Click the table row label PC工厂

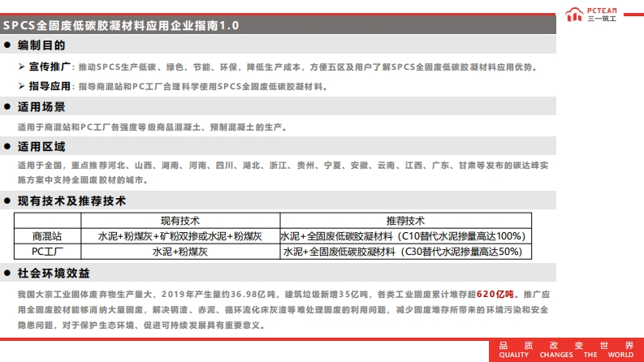(47, 252)
